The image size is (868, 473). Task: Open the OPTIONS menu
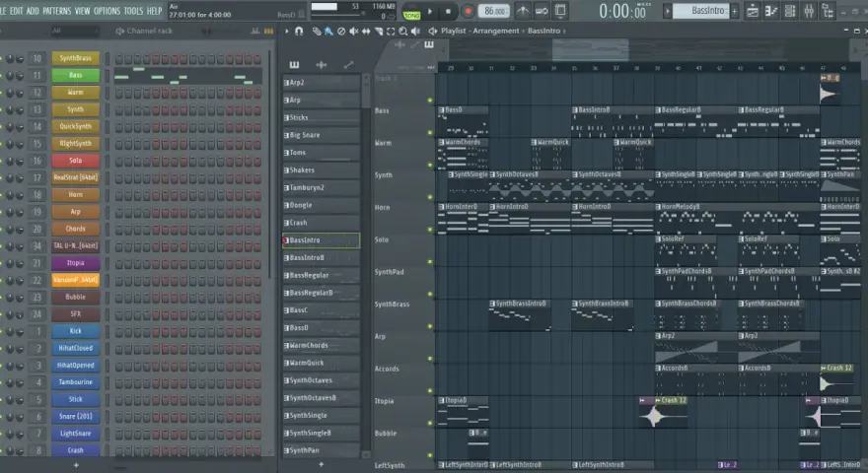pos(107,11)
